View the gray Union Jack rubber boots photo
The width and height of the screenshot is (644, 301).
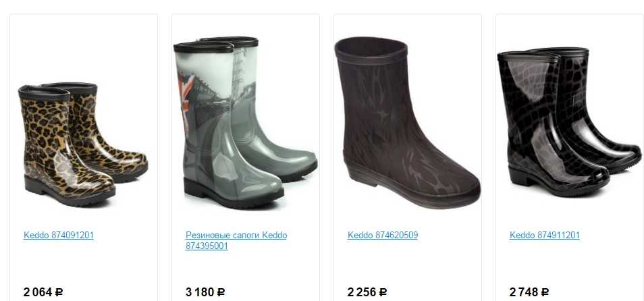click(245, 122)
